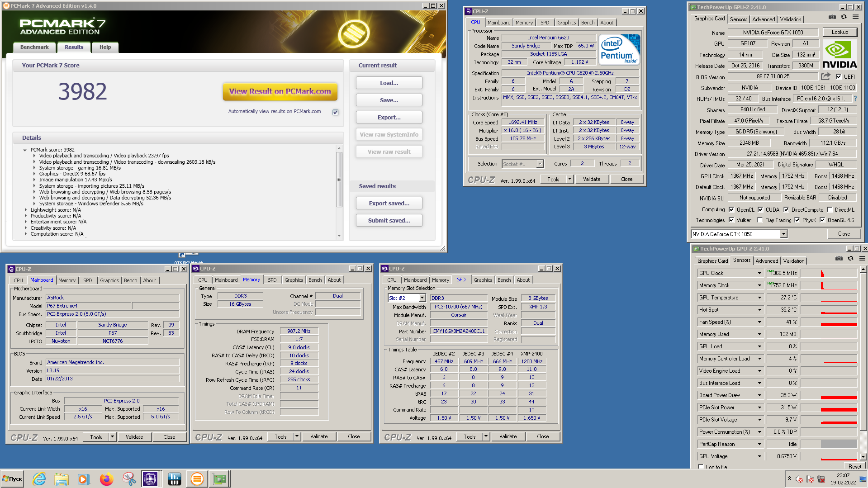Click the PerfCap Reason gray bar graph
Screen dimensions: 868x488
[x=829, y=444]
